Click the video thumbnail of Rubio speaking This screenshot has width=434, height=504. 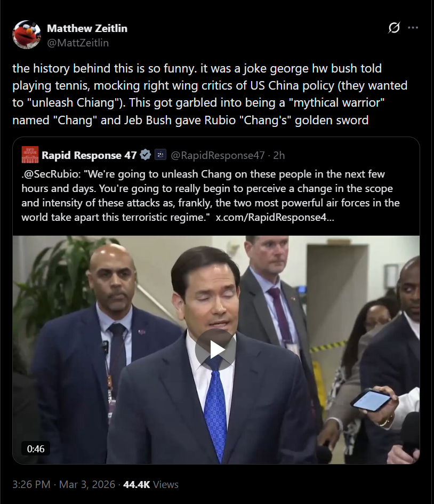(216, 350)
